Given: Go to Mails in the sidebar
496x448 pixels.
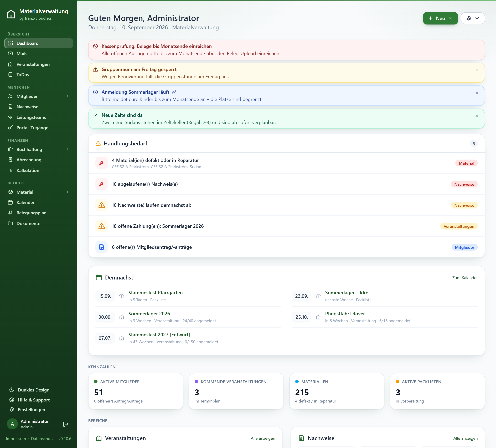Looking at the screenshot, I should point(39,54).
